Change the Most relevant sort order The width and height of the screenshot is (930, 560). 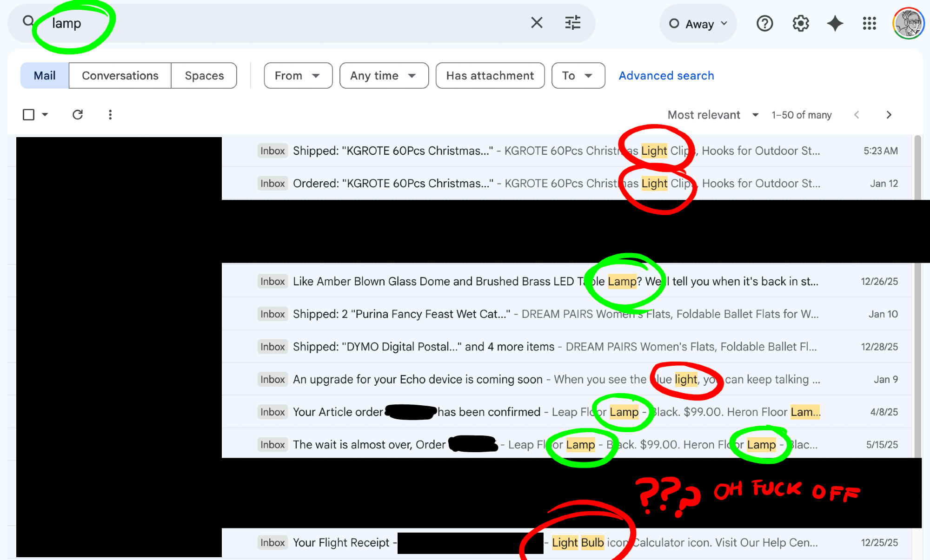pos(713,115)
